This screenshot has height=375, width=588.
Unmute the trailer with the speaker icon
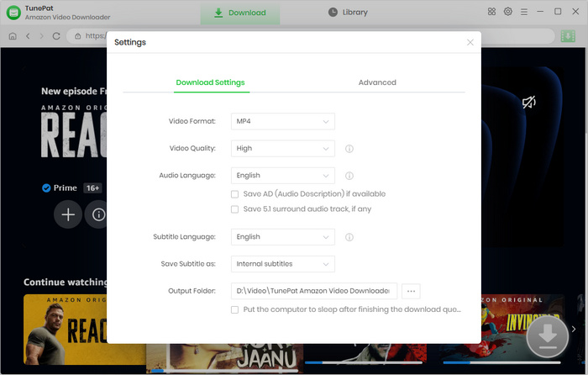coord(528,103)
